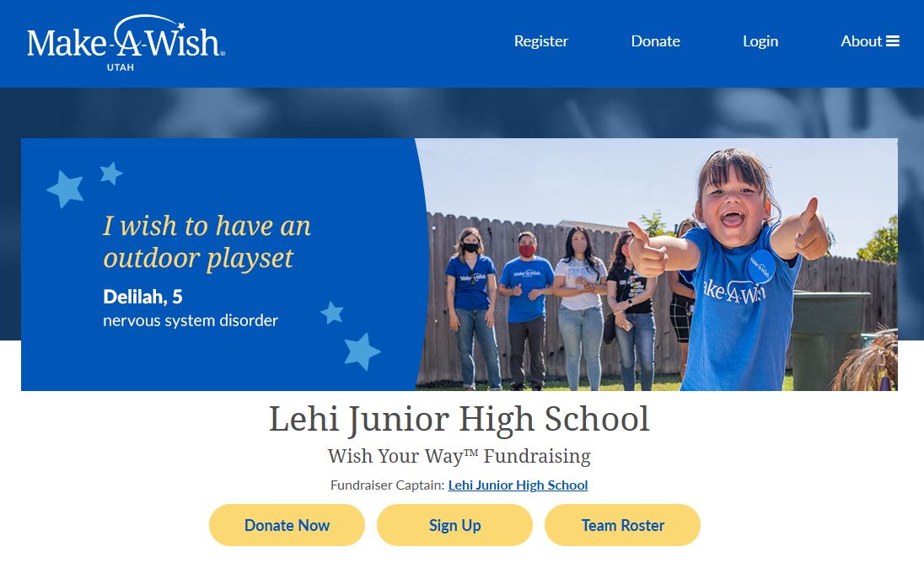This screenshot has height=579, width=924.
Task: Click the Wish Your Way Fundraising subtitle
Action: click(459, 456)
